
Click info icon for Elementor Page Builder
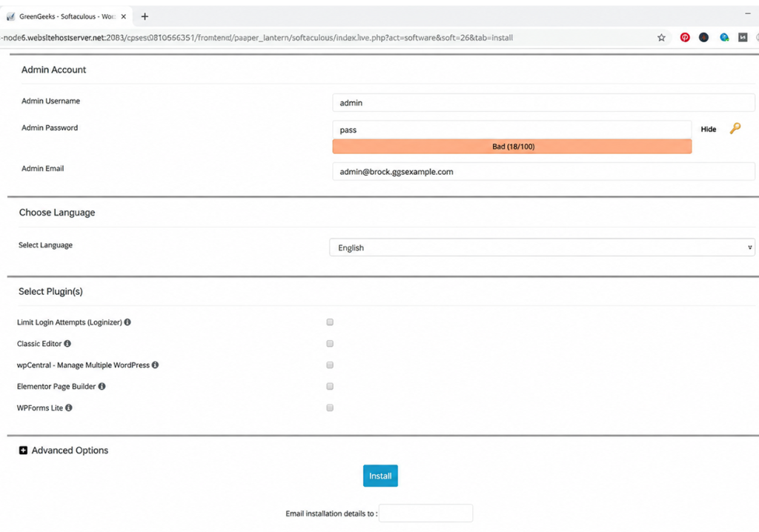pyautogui.click(x=102, y=387)
